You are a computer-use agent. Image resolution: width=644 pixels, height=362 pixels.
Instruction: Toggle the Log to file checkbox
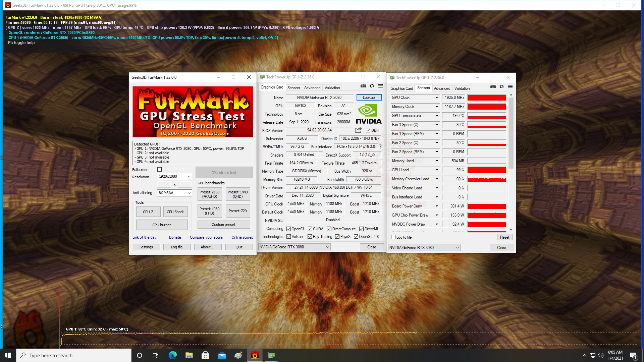tap(393, 237)
